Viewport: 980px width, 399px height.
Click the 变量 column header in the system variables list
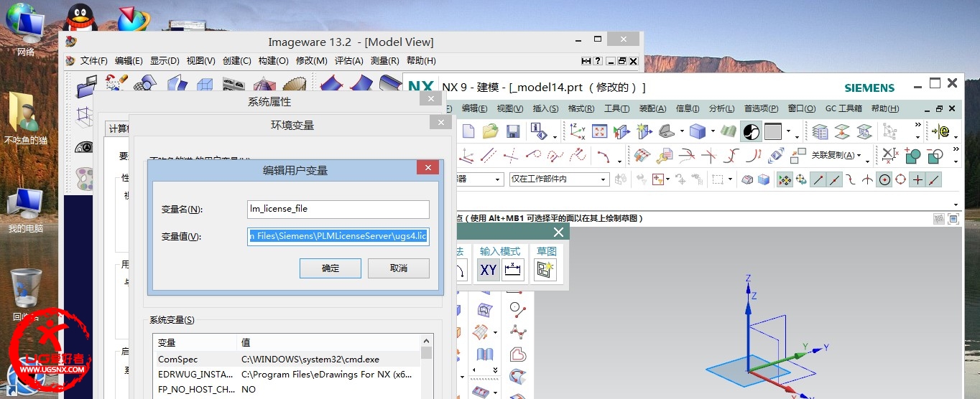point(195,342)
